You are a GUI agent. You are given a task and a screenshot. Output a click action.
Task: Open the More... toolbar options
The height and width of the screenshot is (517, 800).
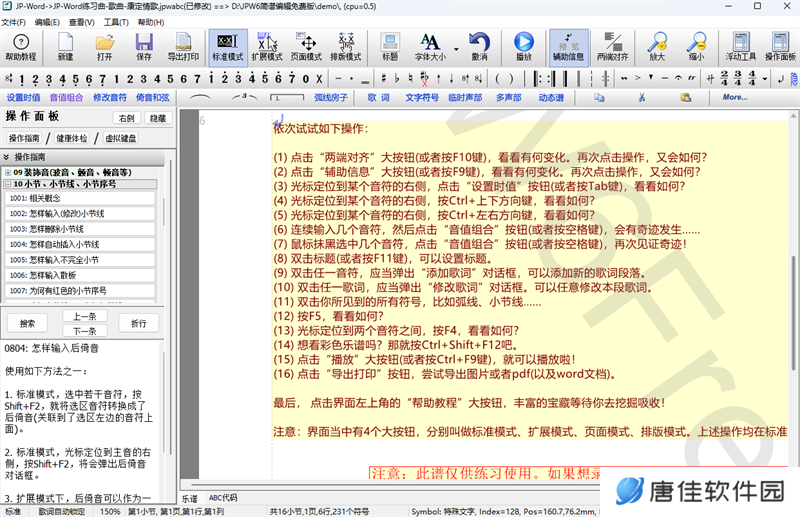pos(735,97)
